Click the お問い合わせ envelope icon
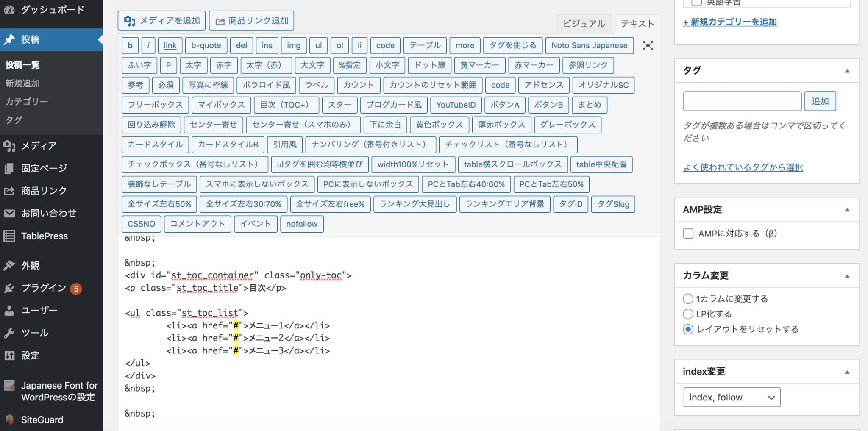 (x=9, y=213)
